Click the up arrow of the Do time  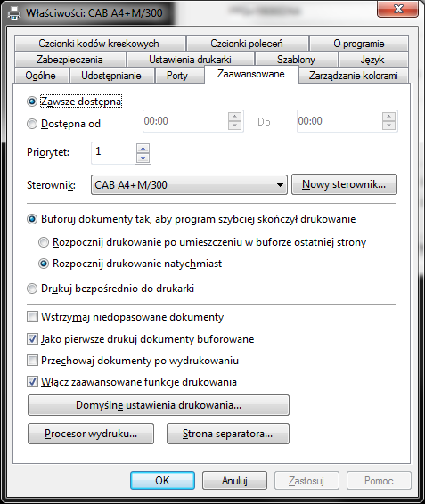coord(389,117)
